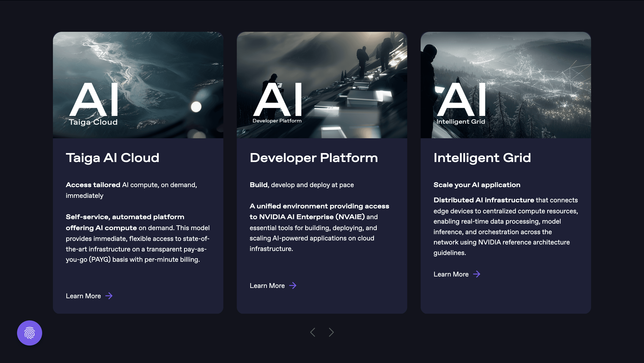Viewport: 644px width, 363px height.
Task: Click the Developer Platform banner image
Action: [x=322, y=85]
